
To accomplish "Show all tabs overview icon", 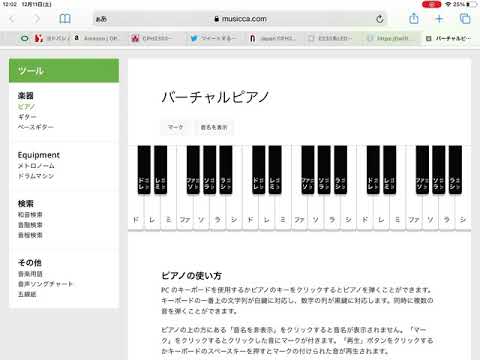I will pos(465,19).
